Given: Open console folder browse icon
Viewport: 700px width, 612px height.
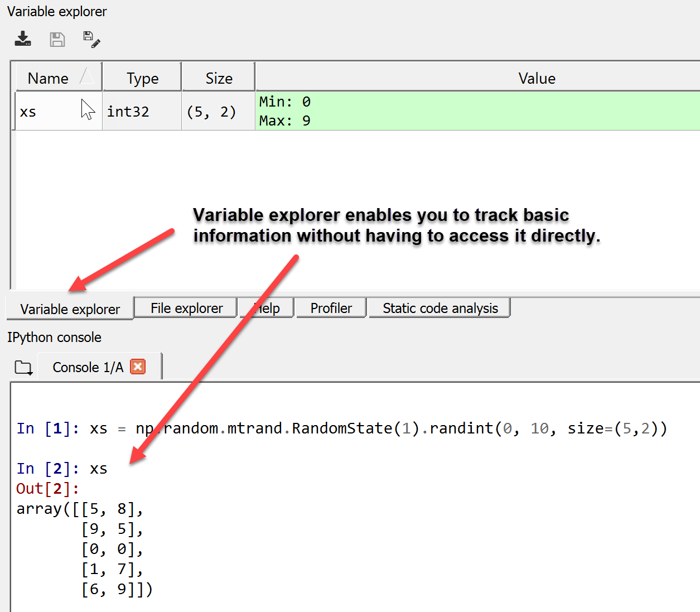Looking at the screenshot, I should pyautogui.click(x=23, y=367).
